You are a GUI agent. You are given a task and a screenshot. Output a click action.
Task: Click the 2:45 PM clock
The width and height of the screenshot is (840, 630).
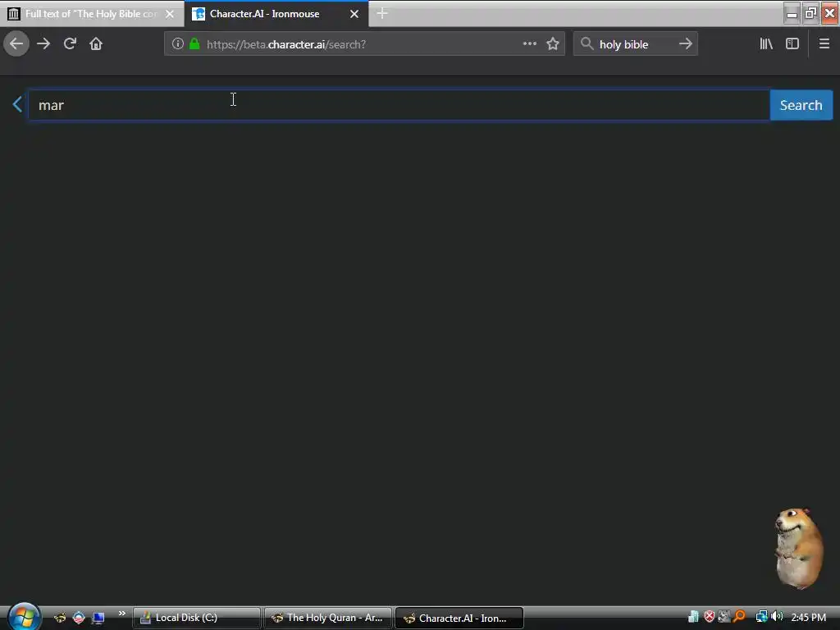click(808, 617)
